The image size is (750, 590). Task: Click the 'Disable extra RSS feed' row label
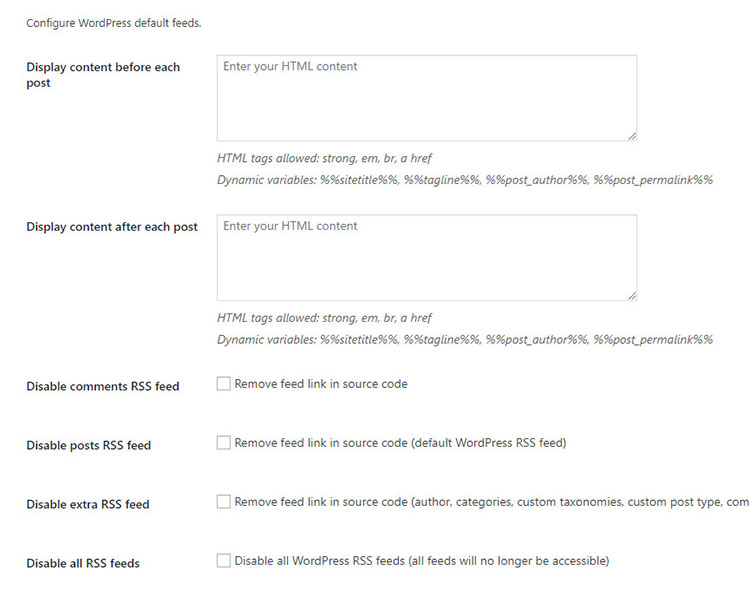click(x=88, y=504)
